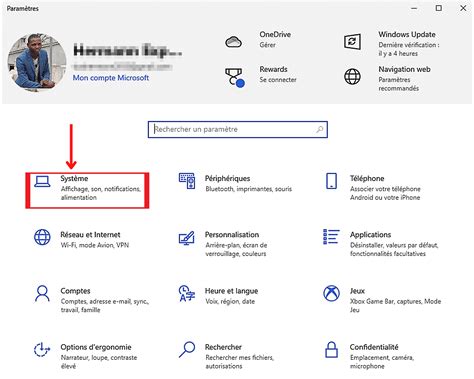Image resolution: width=474 pixels, height=379 pixels.
Task: Click the OneDrive label
Action: tap(275, 34)
